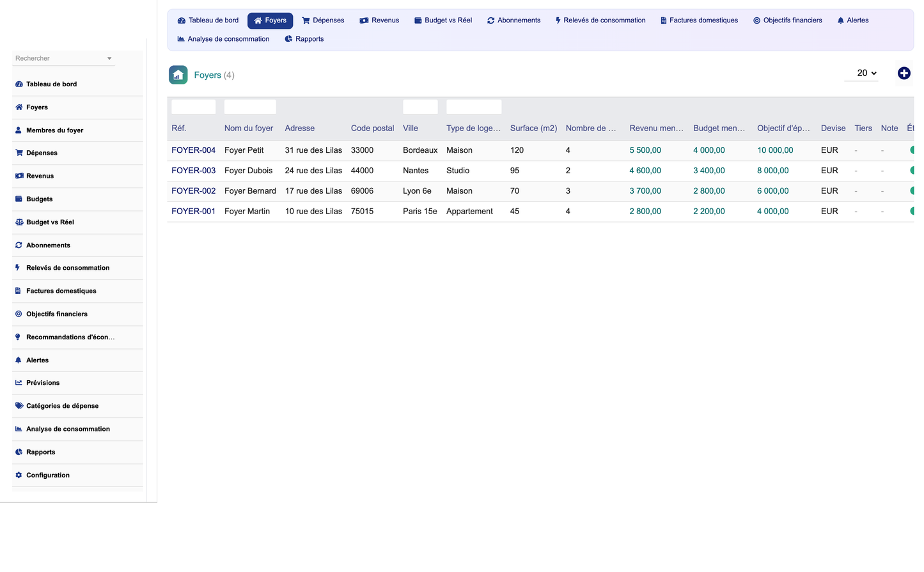Sort by the Nom du foyer column header
The width and height of the screenshot is (924, 572).
248,128
